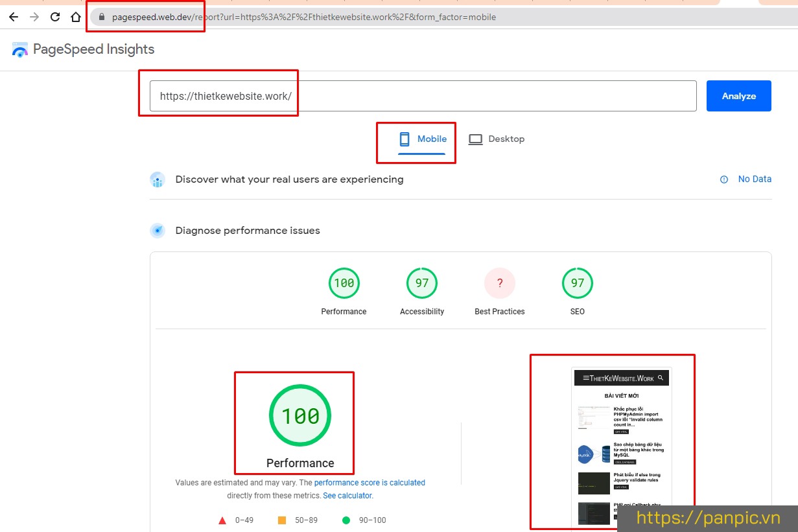Open 'performance score is calculated' link
The height and width of the screenshot is (532, 798).
(x=370, y=483)
